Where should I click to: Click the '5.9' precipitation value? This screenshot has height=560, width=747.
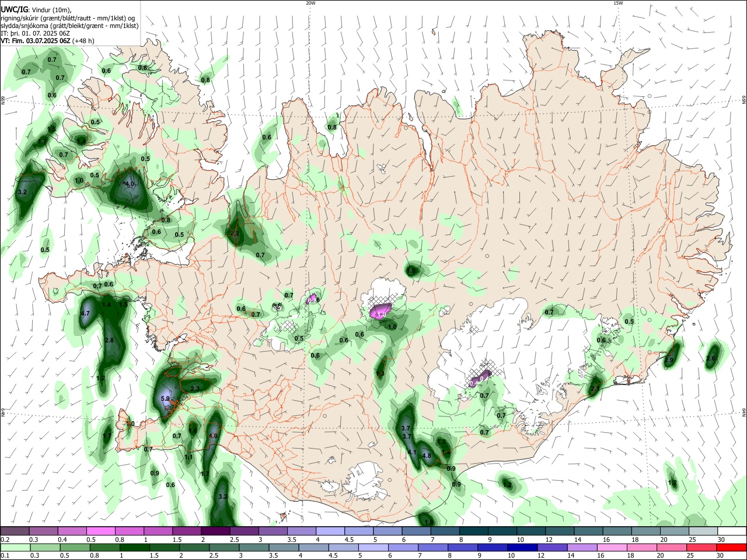pos(165,399)
